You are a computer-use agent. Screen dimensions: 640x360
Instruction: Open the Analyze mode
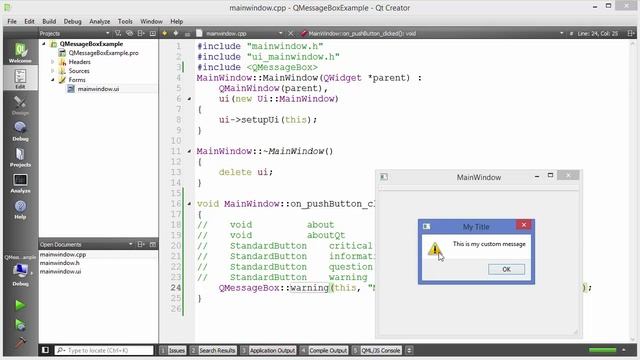[x=20, y=183]
